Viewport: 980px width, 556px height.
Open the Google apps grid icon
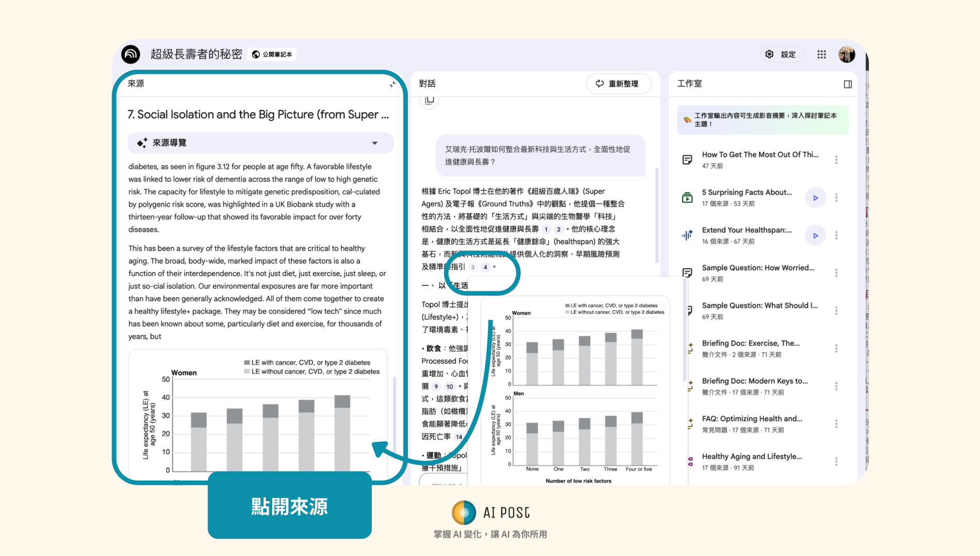click(821, 54)
